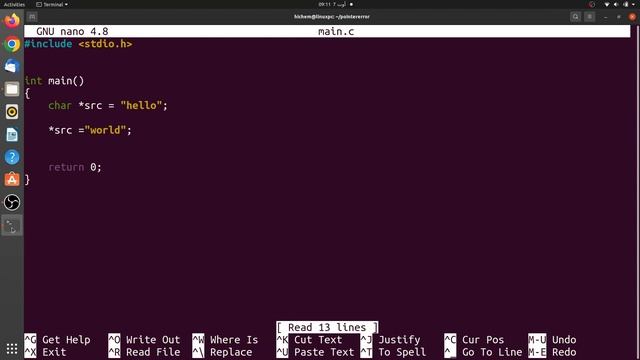The image size is (640, 360).
Task: Place cursor on '*src ="world";' line
Action: pyautogui.click(x=90, y=130)
